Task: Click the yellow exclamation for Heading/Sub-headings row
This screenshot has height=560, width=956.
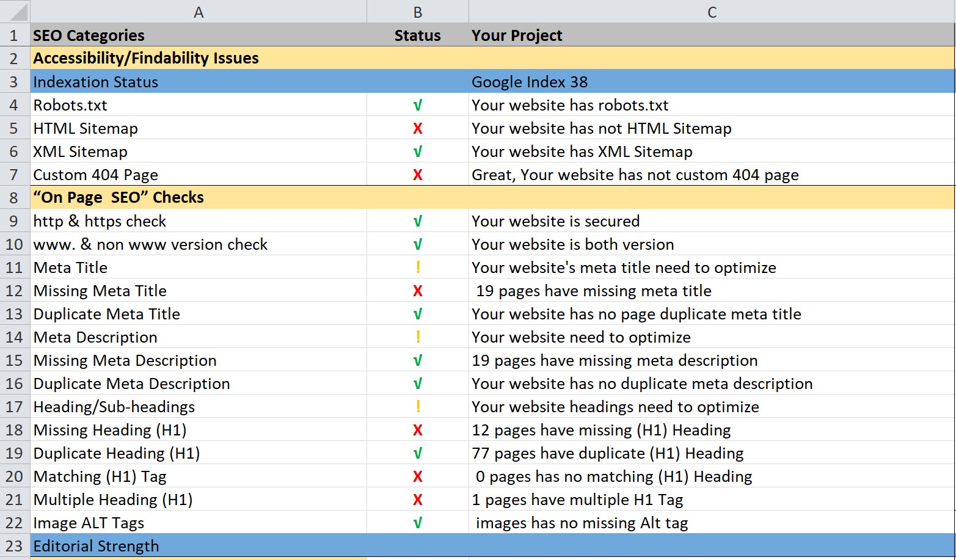Action: coord(418,407)
